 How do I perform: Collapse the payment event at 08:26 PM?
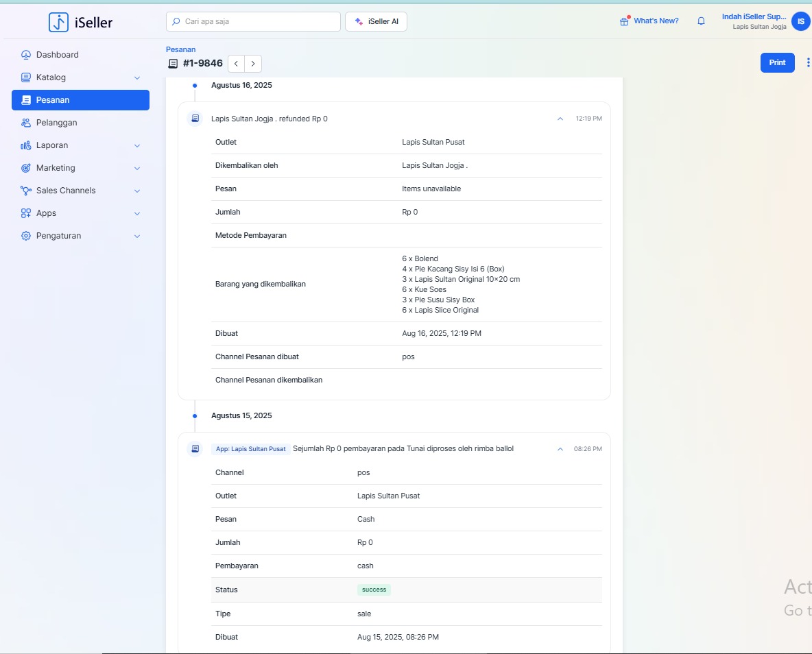point(560,449)
